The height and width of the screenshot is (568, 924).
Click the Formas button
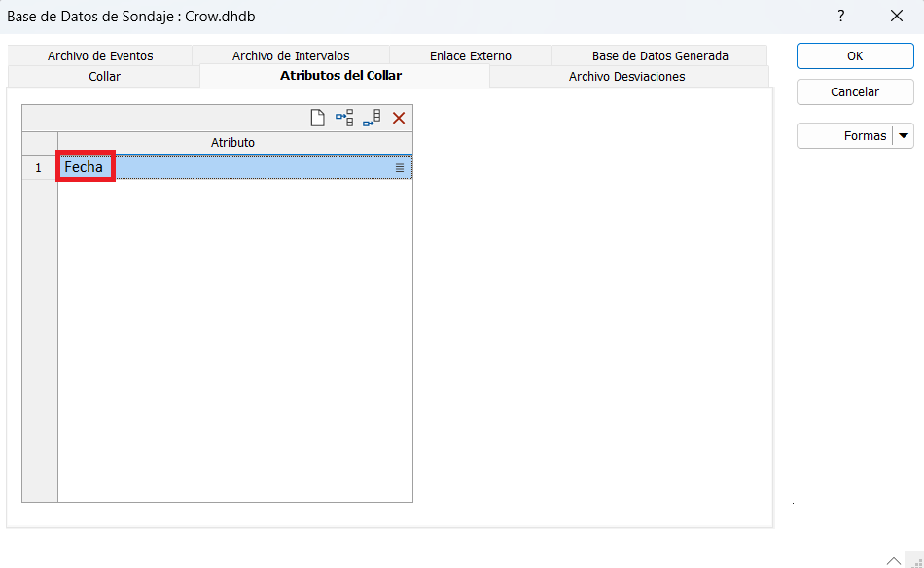[x=844, y=136]
